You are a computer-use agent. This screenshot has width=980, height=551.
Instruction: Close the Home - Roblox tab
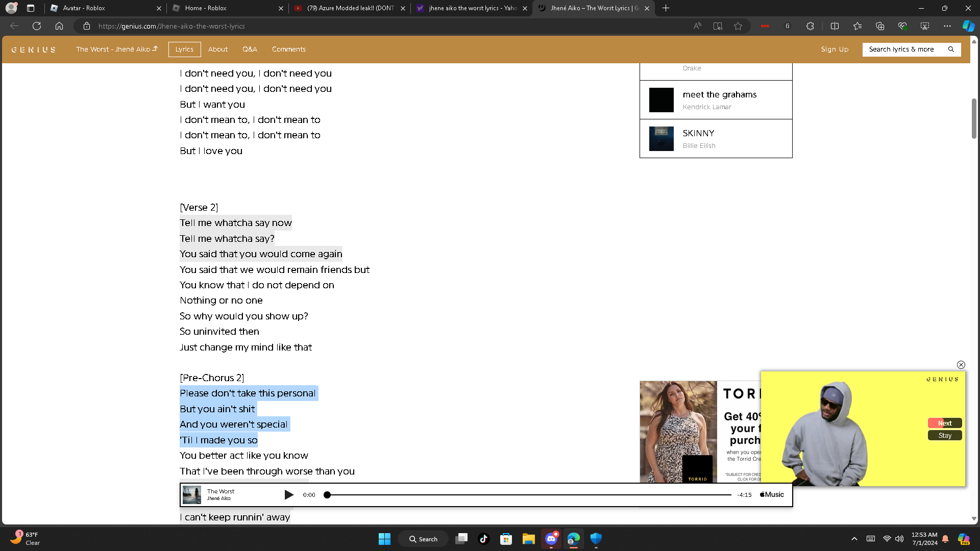coord(281,8)
